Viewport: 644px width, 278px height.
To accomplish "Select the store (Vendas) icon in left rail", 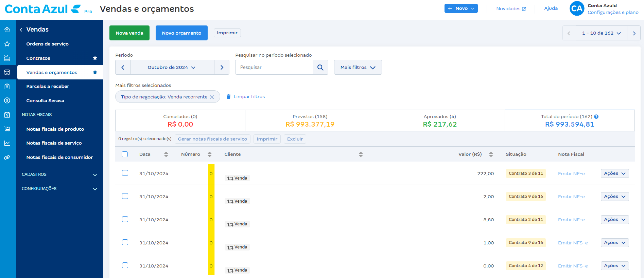I will [x=7, y=72].
